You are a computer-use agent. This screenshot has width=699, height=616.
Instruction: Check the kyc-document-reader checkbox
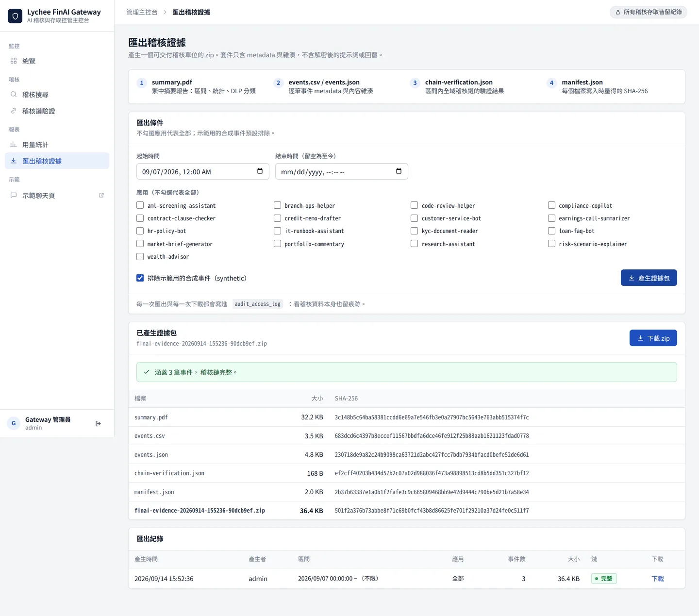click(415, 231)
